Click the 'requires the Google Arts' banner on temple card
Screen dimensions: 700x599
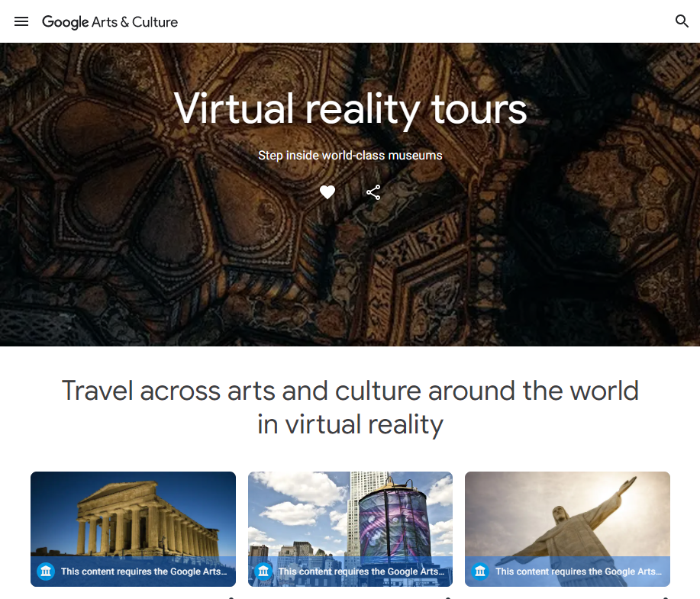tap(133, 572)
